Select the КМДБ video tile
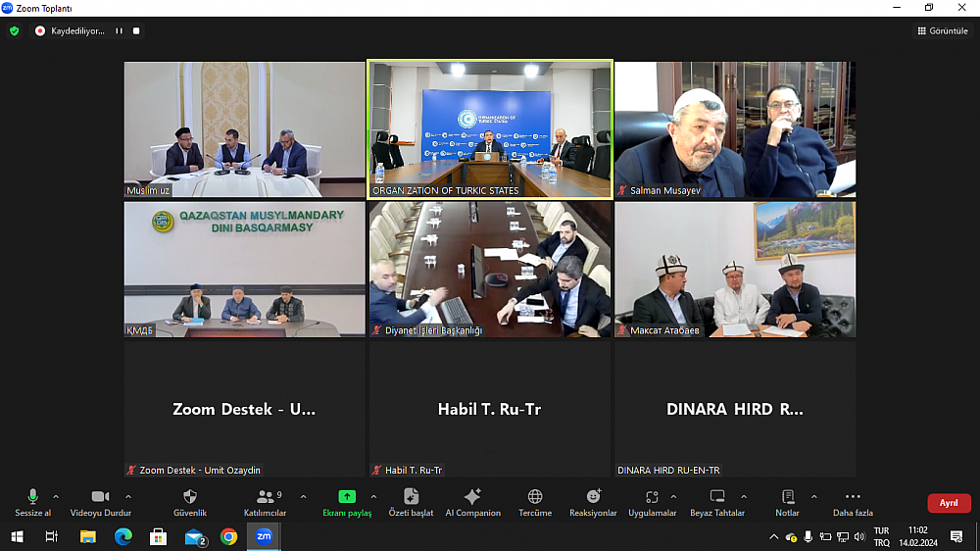 244,269
